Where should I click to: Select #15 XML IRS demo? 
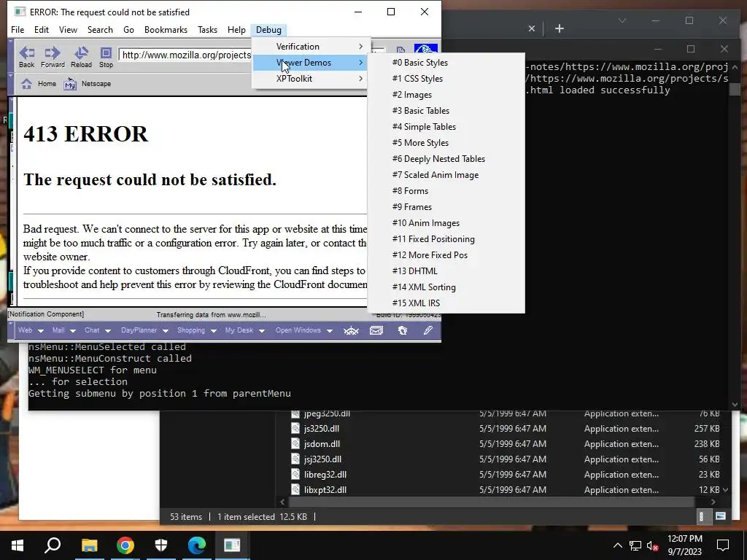click(446, 303)
